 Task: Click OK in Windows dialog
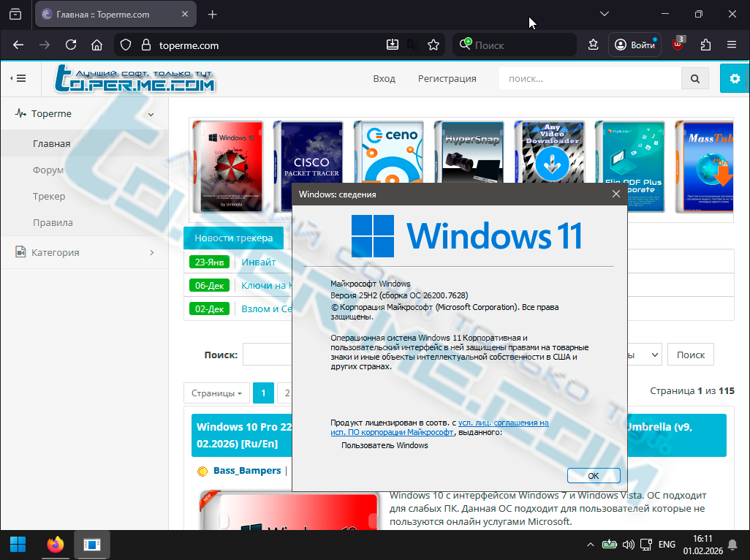pyautogui.click(x=593, y=476)
